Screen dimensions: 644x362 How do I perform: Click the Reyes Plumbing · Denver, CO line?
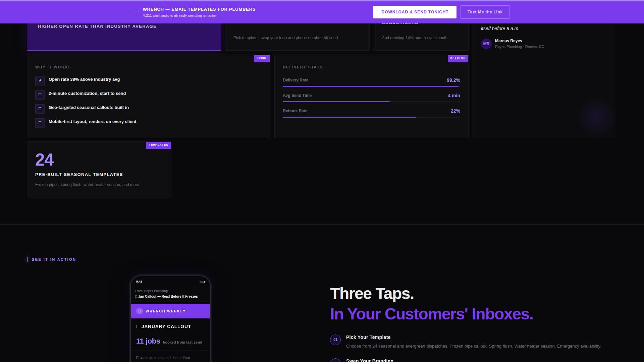pyautogui.click(x=520, y=47)
